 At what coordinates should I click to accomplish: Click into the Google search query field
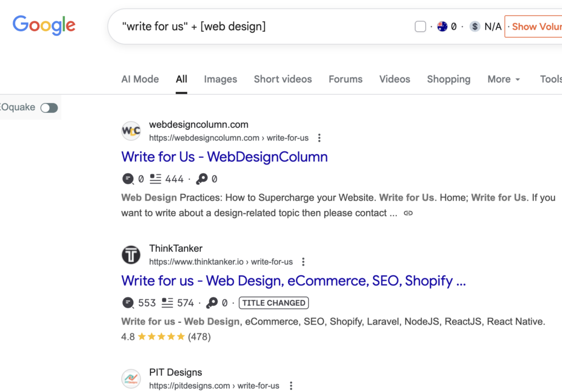coord(247,26)
